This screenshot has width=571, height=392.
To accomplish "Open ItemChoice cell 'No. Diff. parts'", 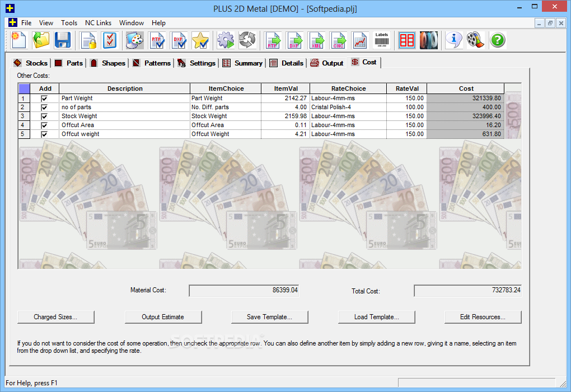I will click(226, 107).
